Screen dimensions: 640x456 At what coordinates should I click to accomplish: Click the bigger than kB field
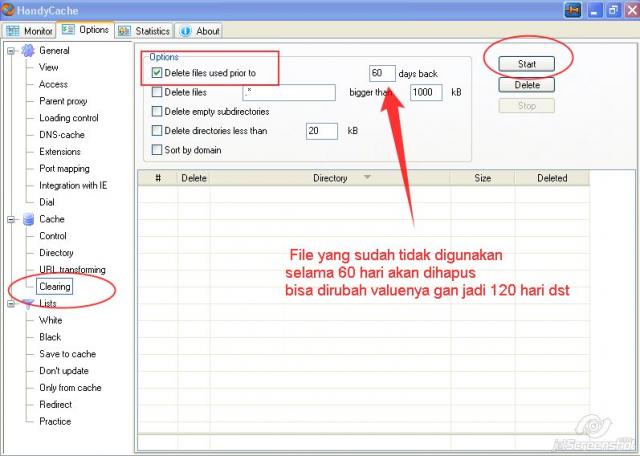click(x=426, y=92)
